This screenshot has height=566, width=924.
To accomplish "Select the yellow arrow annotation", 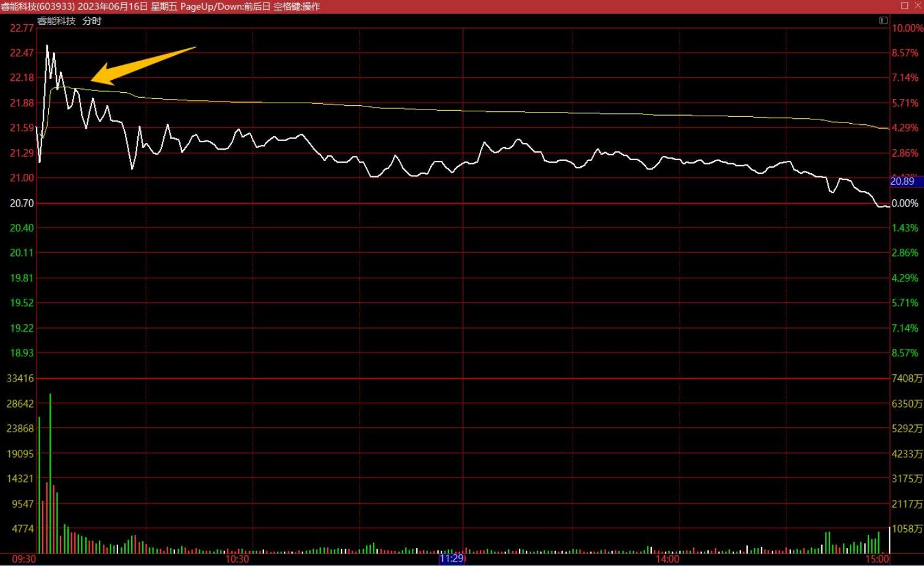I will pos(142,65).
